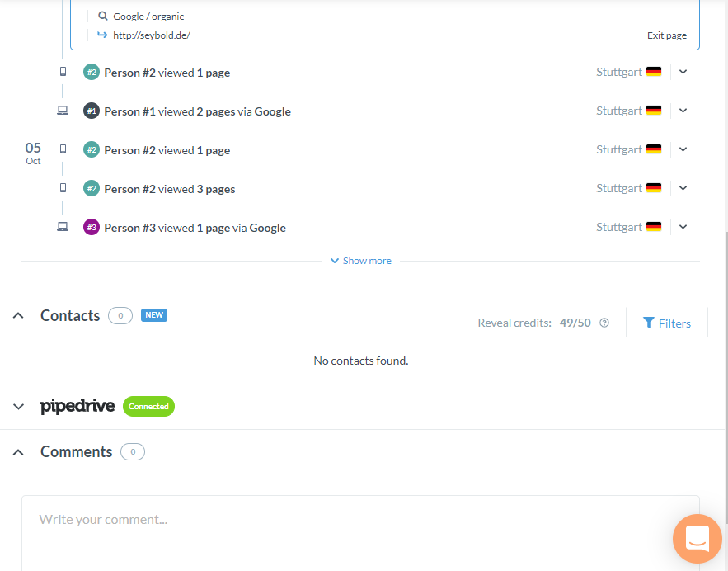Click the mobile device icon on Person #2's visit

(63, 72)
